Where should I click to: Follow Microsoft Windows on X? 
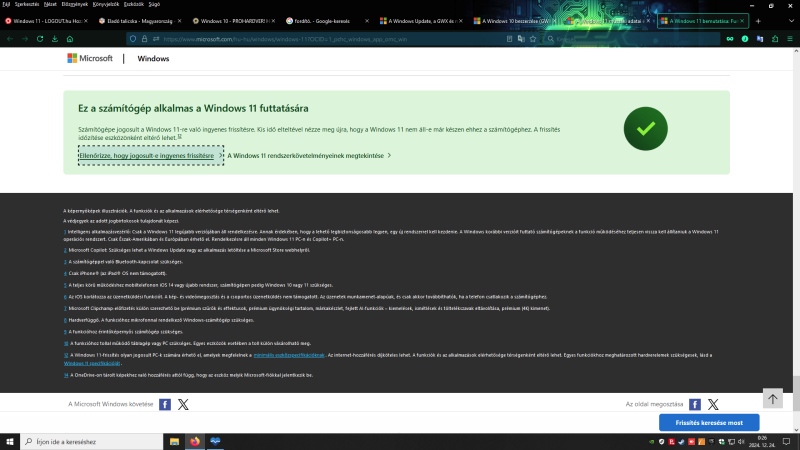coord(183,405)
